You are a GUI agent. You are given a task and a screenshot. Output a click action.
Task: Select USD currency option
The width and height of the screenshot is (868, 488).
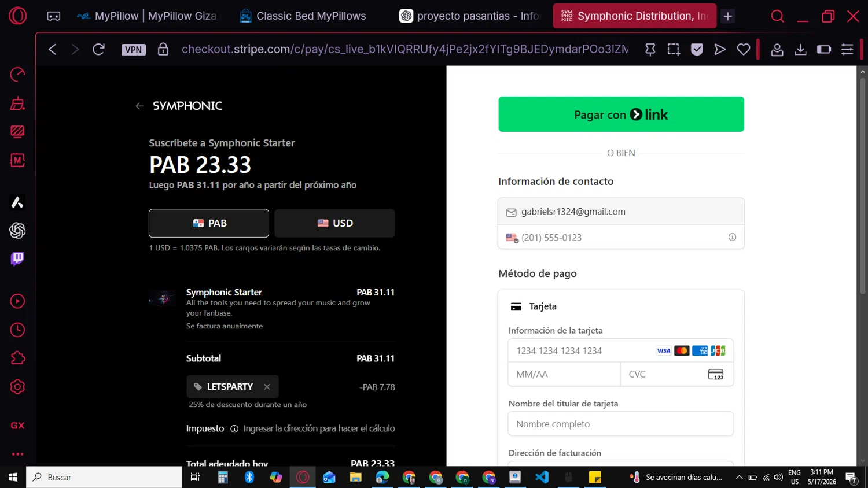(x=335, y=223)
